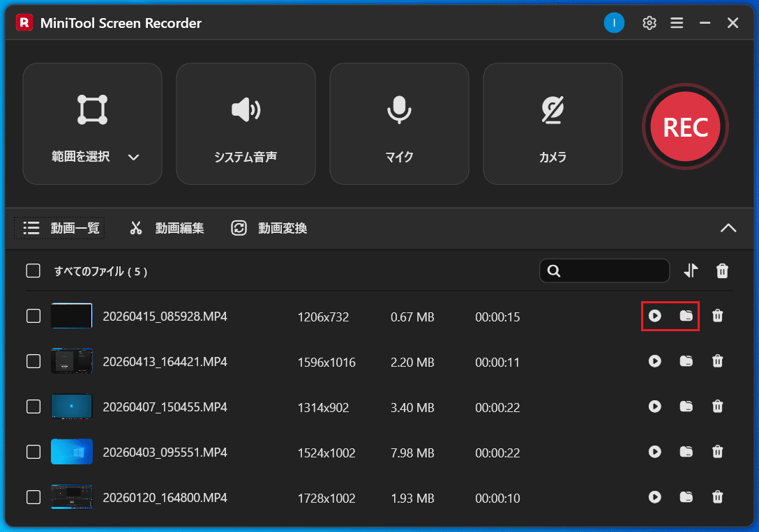The image size is (759, 532).
Task: Click thumbnail of 20260403_095551.MP4
Action: click(72, 452)
